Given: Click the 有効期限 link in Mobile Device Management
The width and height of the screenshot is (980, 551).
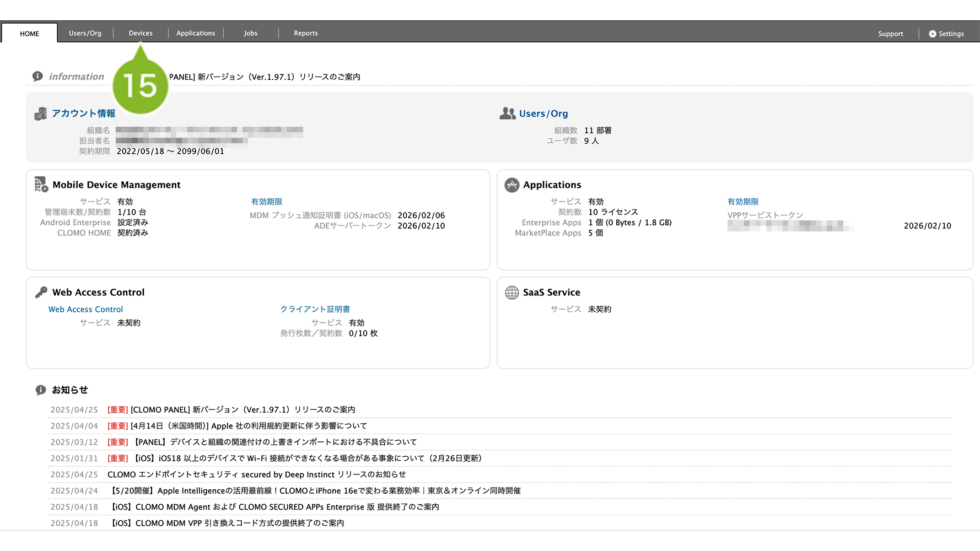Looking at the screenshot, I should (x=267, y=202).
